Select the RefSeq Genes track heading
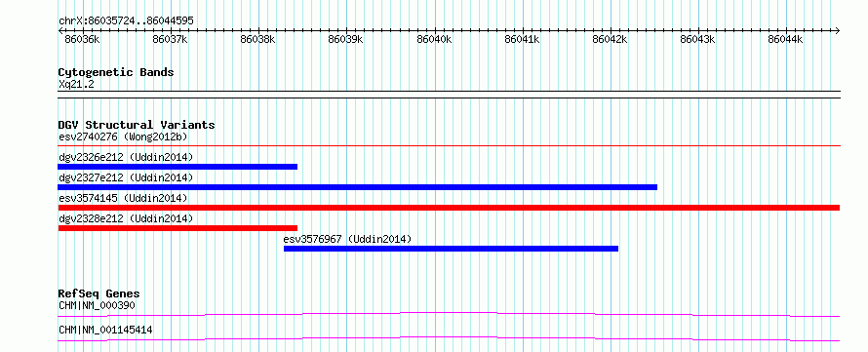The width and height of the screenshot is (868, 352). (99, 293)
